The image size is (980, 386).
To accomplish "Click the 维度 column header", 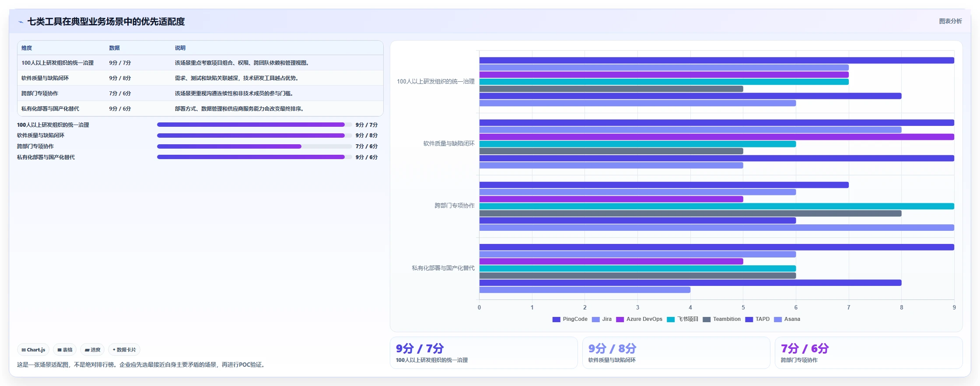I will point(27,48).
